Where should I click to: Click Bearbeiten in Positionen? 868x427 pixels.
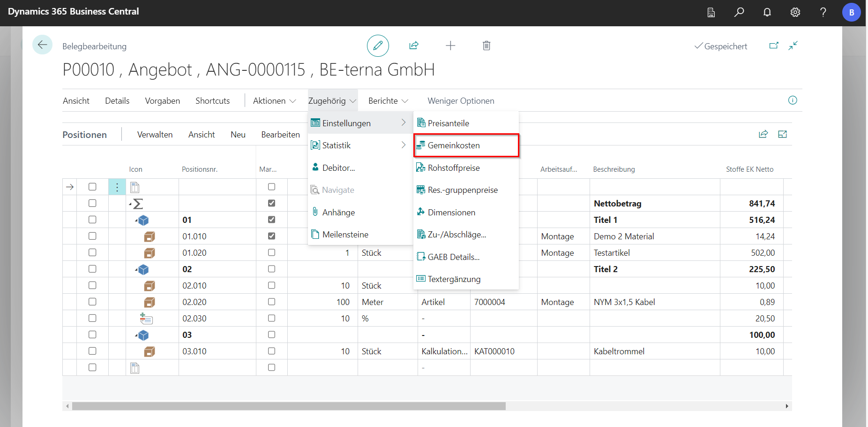(x=280, y=135)
